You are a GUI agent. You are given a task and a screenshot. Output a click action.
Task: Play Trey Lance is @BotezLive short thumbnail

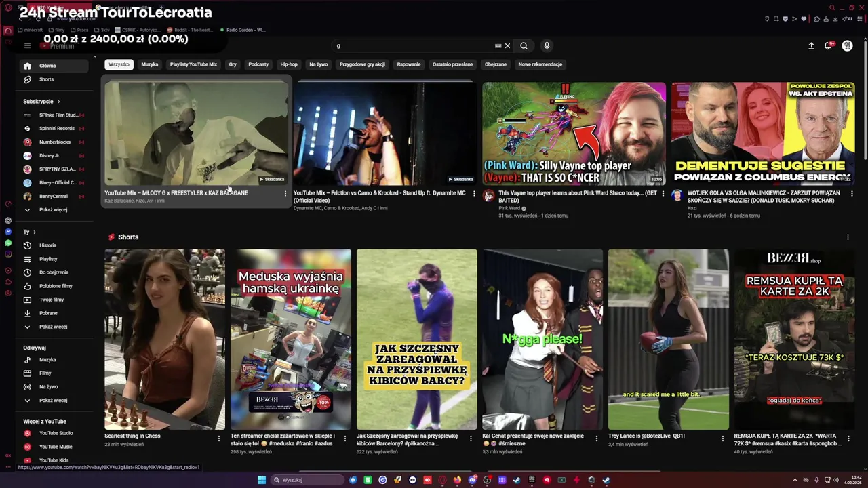(x=668, y=339)
